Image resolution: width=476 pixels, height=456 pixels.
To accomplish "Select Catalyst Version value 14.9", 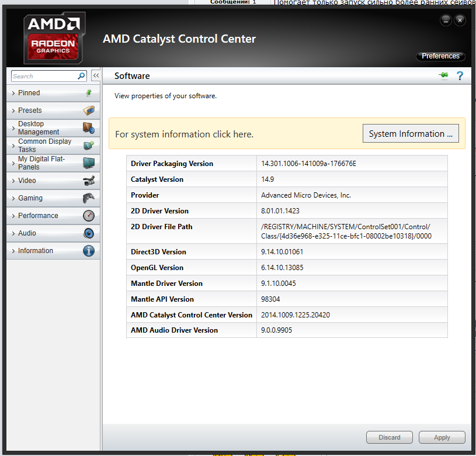I will tap(267, 179).
